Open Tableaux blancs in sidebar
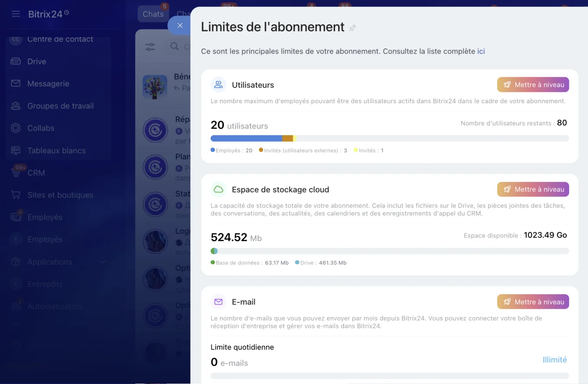Screen dimensions: 588x384 click(x=56, y=151)
